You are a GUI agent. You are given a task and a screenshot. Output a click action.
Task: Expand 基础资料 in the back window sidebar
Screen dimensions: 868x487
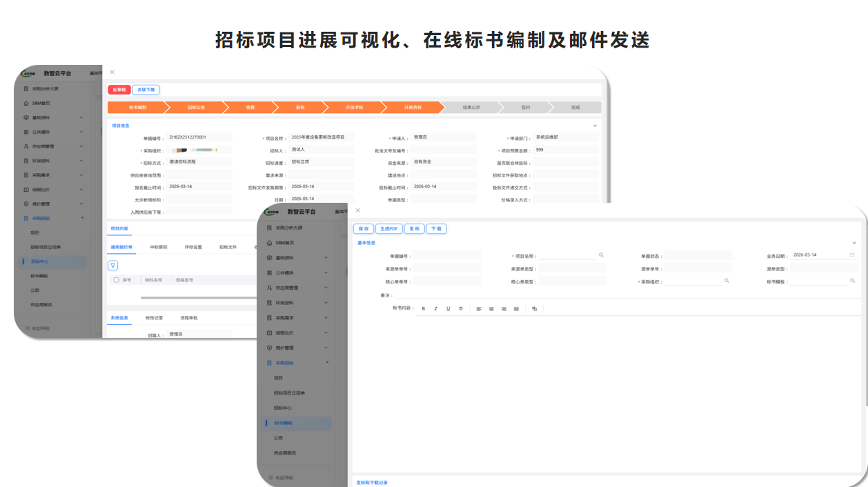click(81, 117)
